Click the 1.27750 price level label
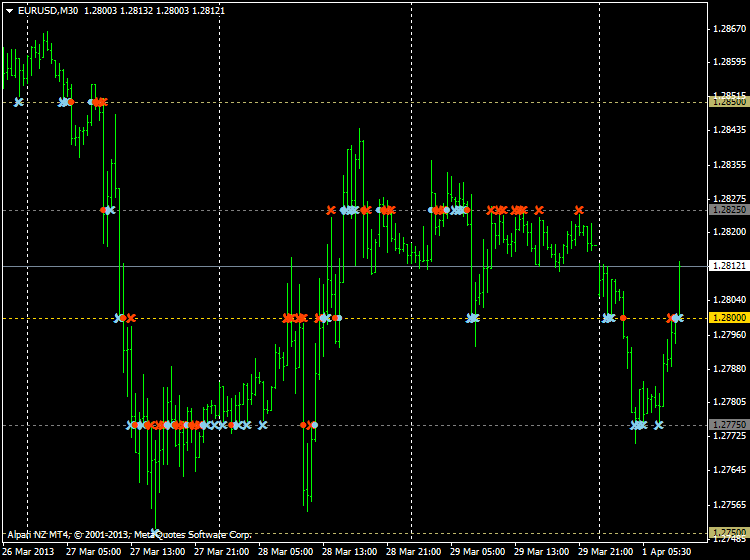This screenshot has width=750, height=560. (x=726, y=425)
